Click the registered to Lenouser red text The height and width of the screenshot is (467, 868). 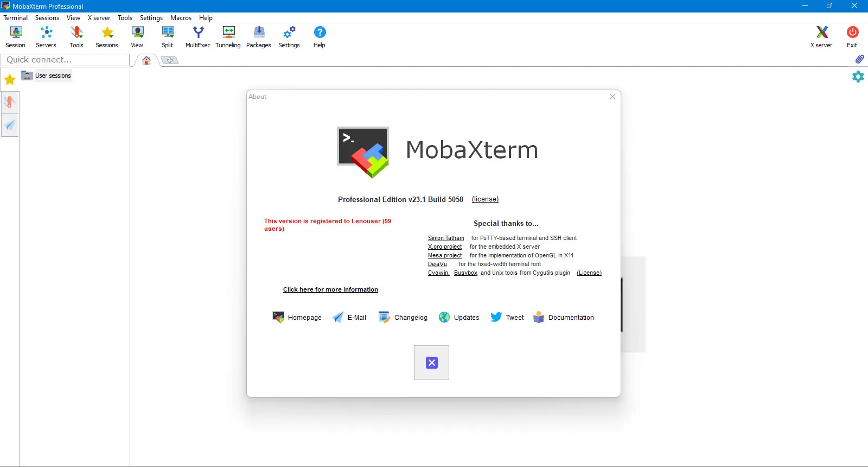click(x=328, y=225)
